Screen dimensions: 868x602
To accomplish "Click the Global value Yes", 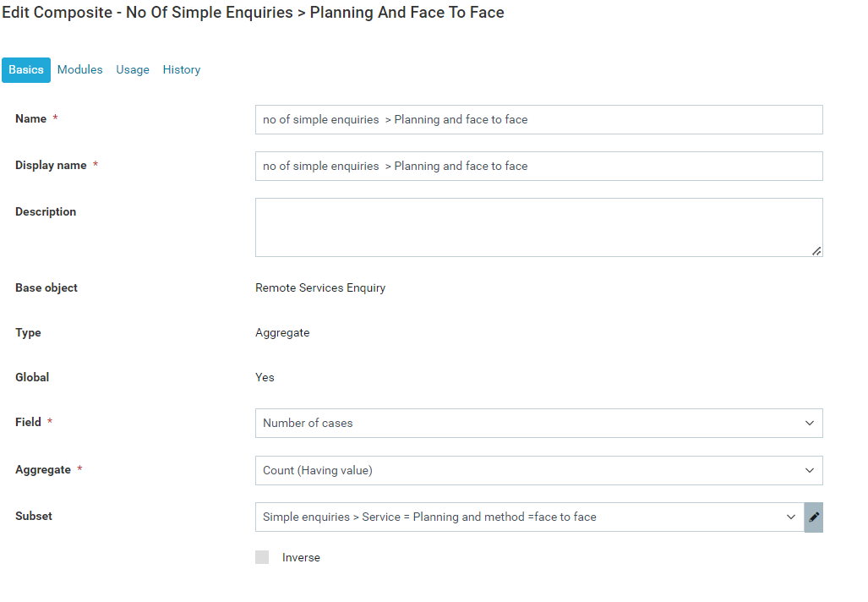I will [x=265, y=377].
